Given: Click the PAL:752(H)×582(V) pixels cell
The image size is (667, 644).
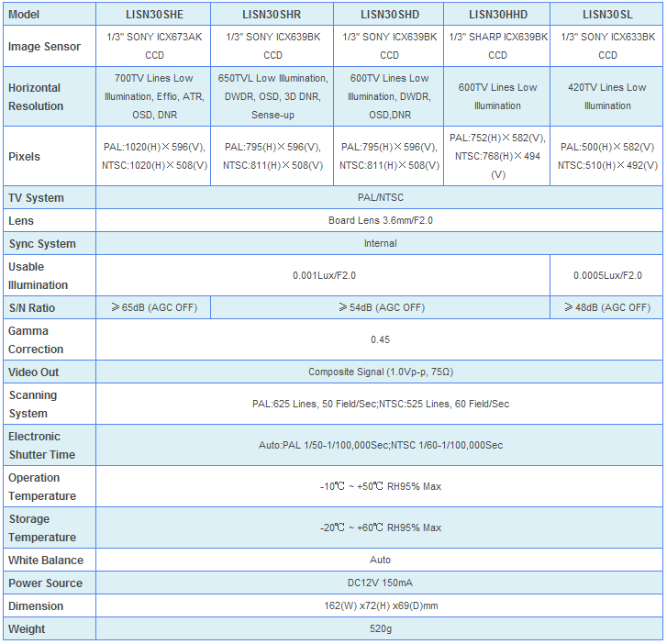Looking at the screenshot, I should point(497,156).
